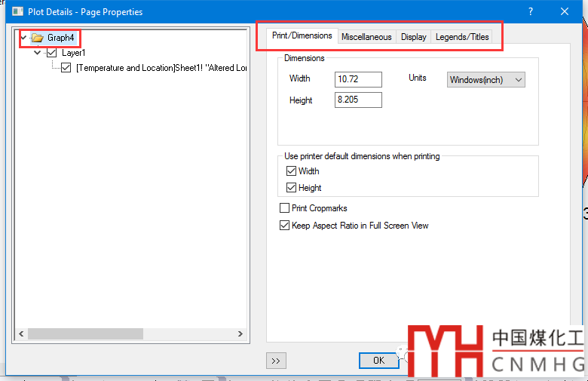The height and width of the screenshot is (381, 588).
Task: Click the ? help button in title bar
Action: pos(530,11)
